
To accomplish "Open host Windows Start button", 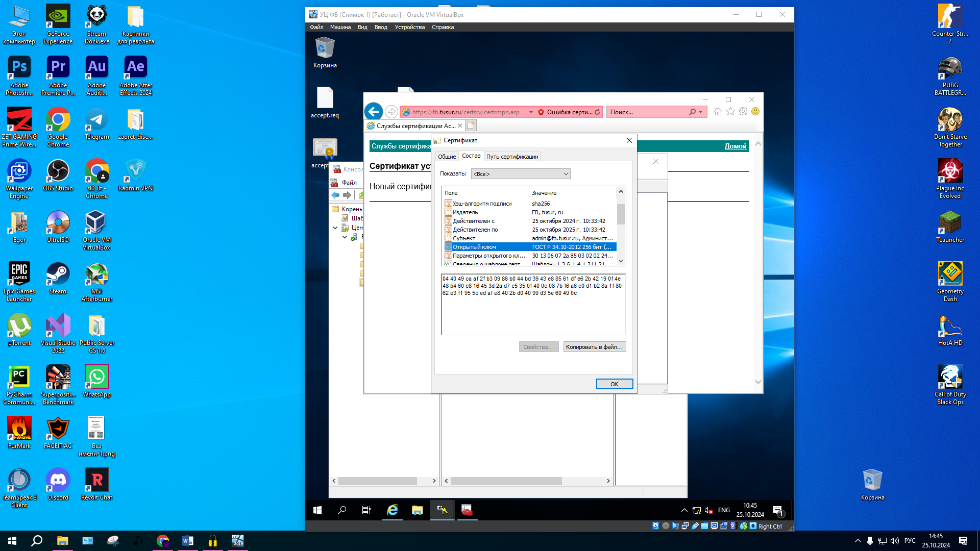I will tap(12, 541).
